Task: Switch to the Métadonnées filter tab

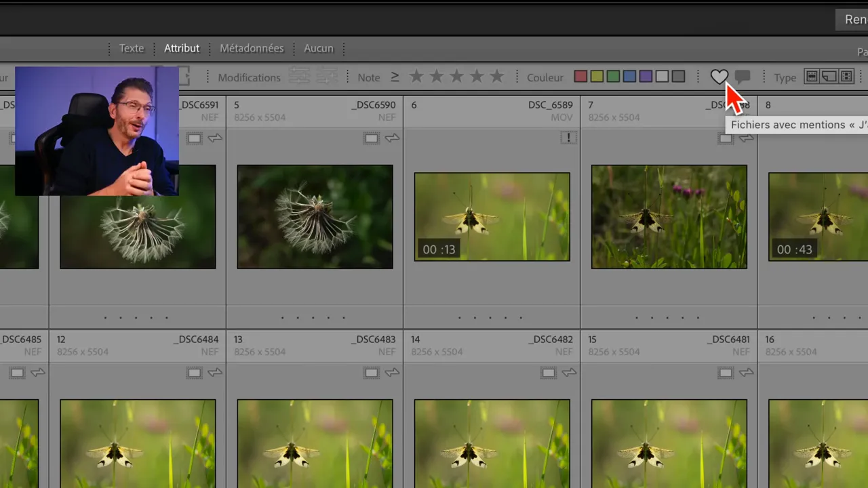Action: 252,48
